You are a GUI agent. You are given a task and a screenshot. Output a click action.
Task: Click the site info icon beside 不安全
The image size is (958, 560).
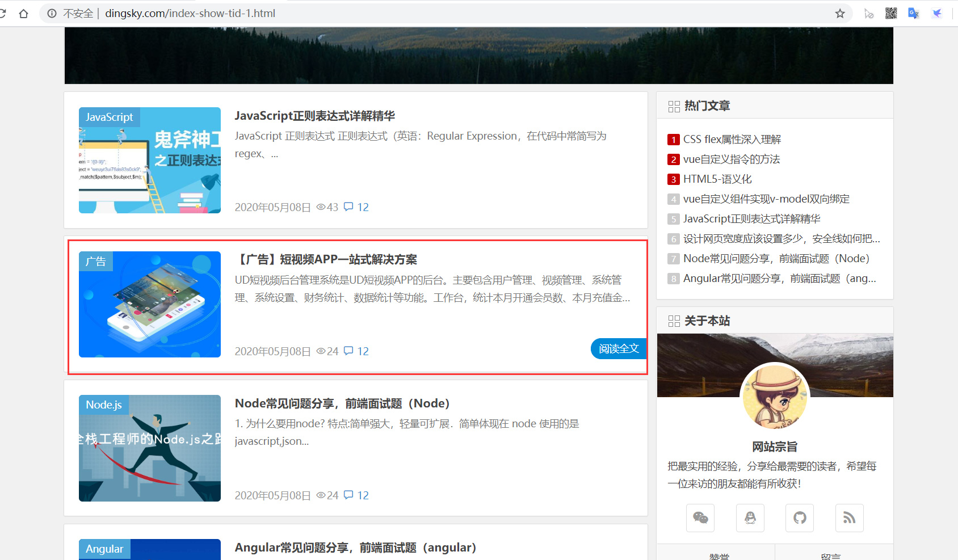pos(52,14)
